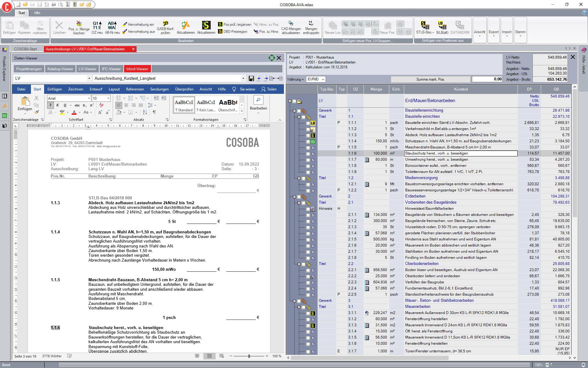This screenshot has height=368, width=588.
Task: Open COSOBA-Start document tab
Action: tap(25, 49)
